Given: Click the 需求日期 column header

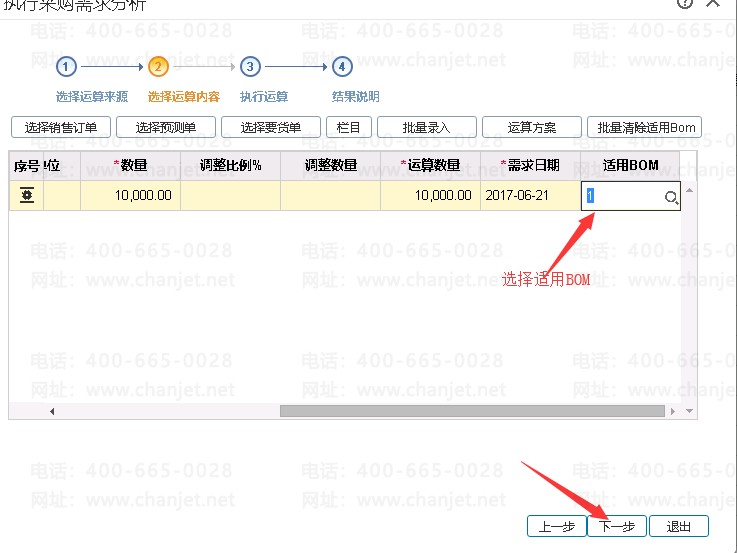Looking at the screenshot, I should coord(531,166).
